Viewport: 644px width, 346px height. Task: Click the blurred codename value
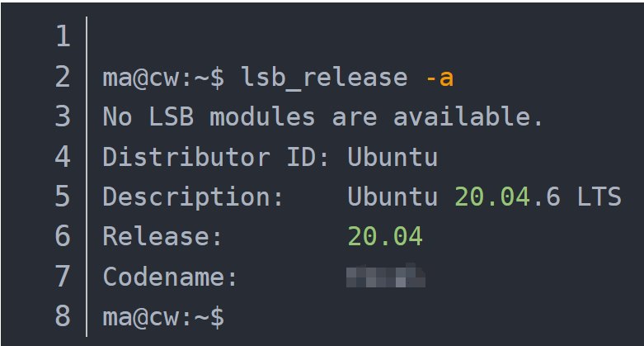(386, 276)
